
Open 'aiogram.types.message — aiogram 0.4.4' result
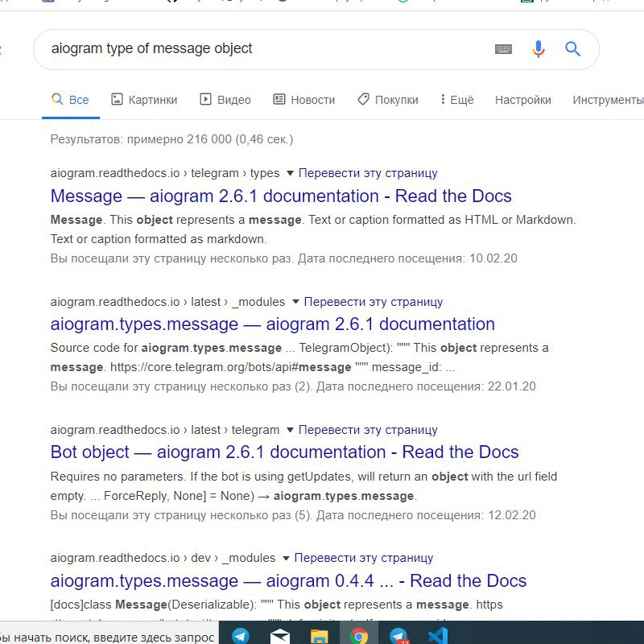click(288, 580)
